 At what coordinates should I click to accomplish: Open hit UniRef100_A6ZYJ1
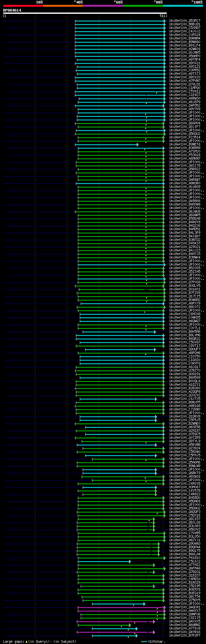[185, 540]
